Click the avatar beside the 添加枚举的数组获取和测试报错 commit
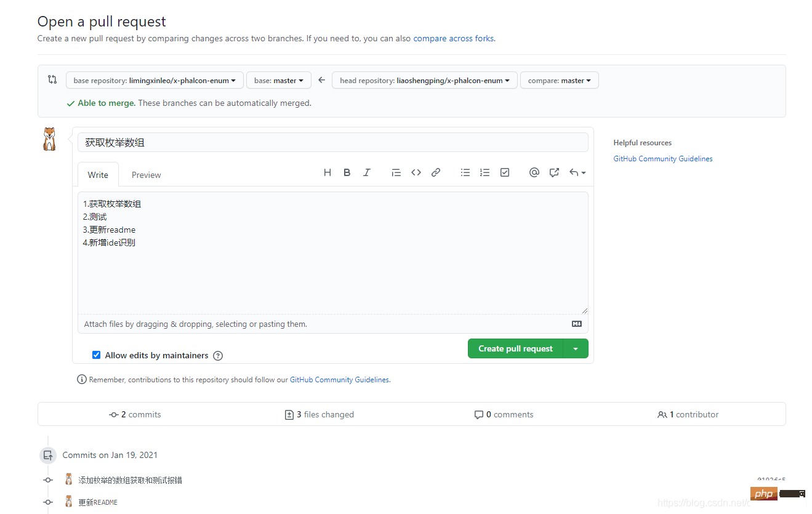 click(69, 479)
